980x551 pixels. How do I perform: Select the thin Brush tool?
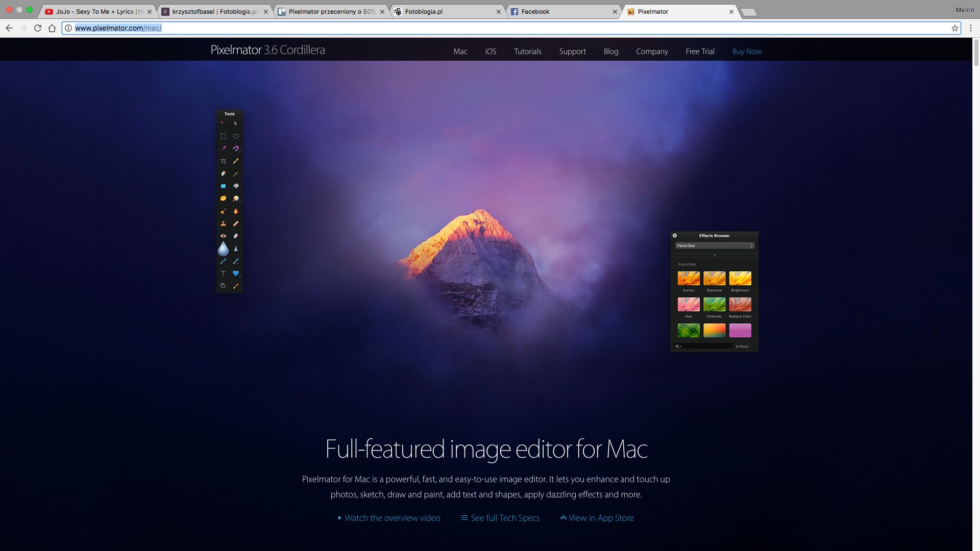[236, 173]
